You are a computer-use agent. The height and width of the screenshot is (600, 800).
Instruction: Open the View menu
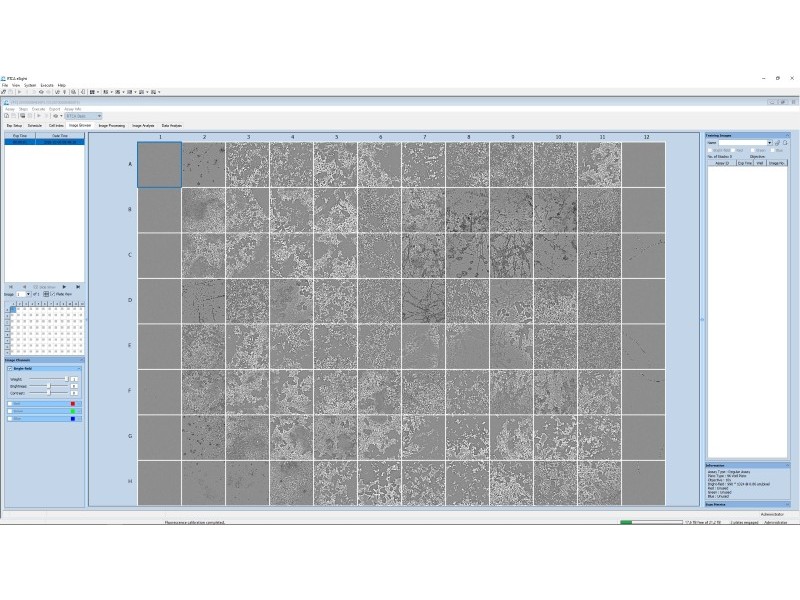pyautogui.click(x=16, y=85)
